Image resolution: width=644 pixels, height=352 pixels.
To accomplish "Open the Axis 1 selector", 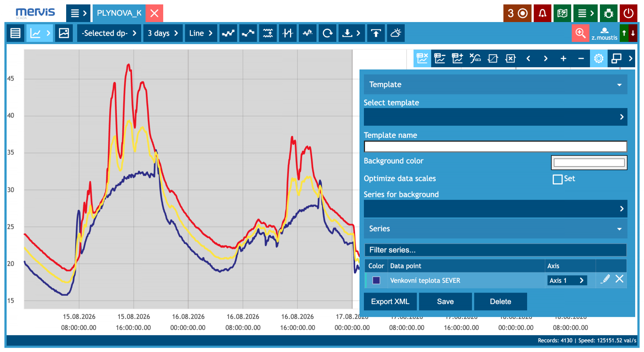I will 567,280.
